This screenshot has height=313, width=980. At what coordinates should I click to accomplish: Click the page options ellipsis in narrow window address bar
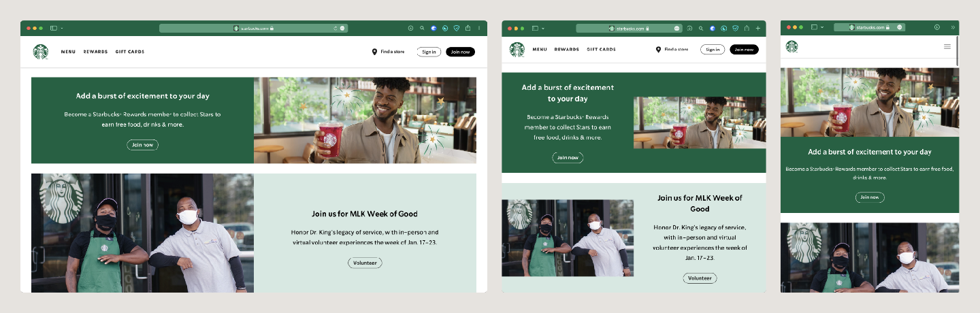900,27
